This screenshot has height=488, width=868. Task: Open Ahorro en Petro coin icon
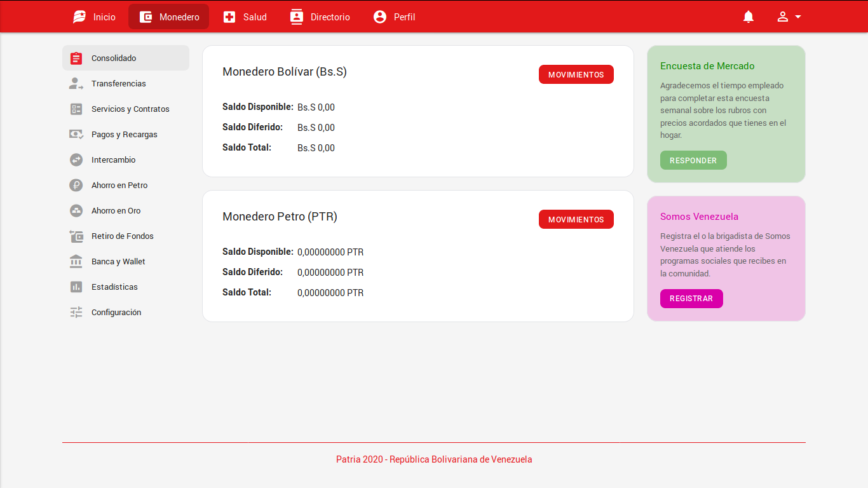pyautogui.click(x=76, y=186)
